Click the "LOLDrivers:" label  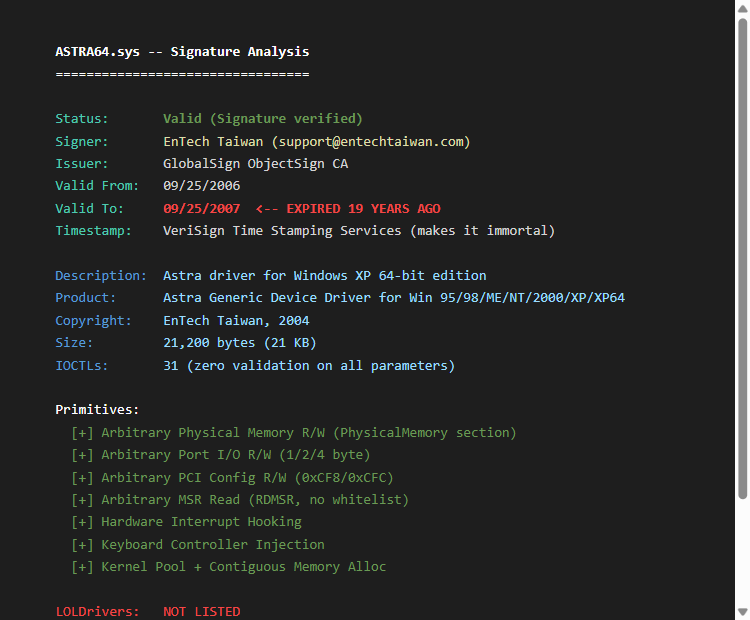point(97,611)
